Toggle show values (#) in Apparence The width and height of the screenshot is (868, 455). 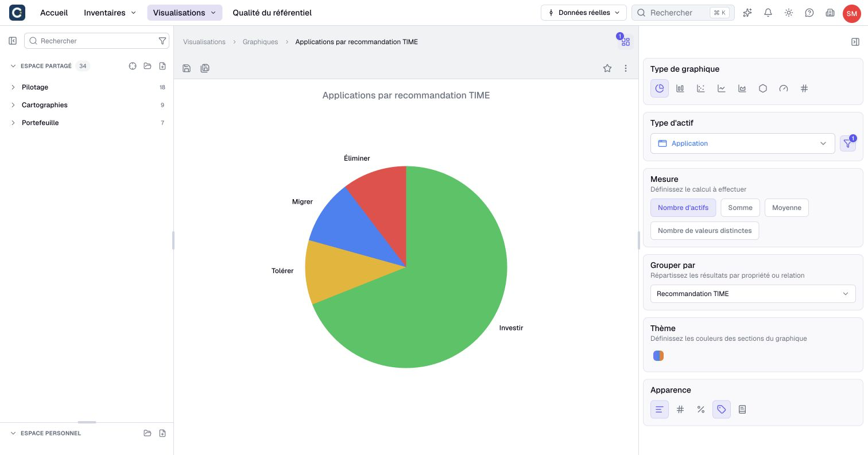(680, 409)
